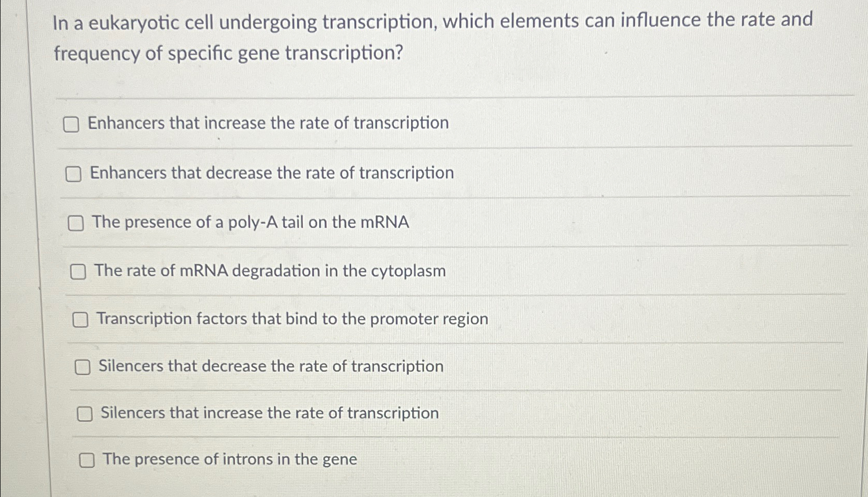
Task: Check 'Enhancers that decrease the rate of transcription'
Action: point(73,174)
